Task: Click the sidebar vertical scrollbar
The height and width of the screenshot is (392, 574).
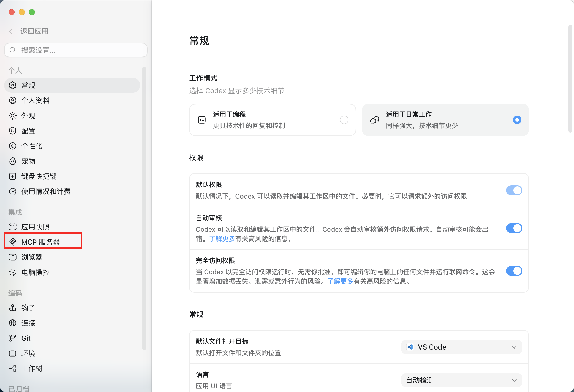Action: click(144, 208)
